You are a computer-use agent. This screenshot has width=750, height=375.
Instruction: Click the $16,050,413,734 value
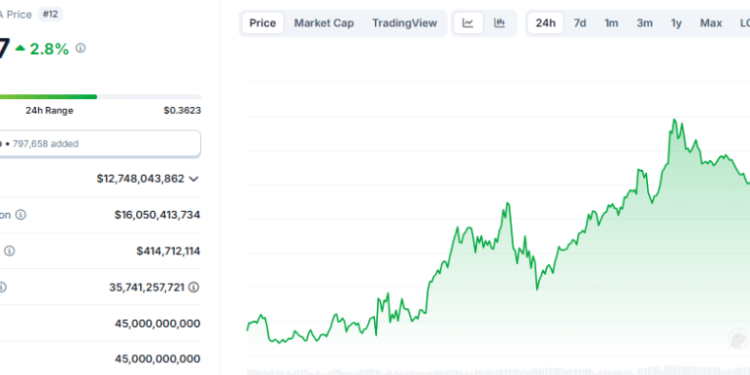pos(157,215)
